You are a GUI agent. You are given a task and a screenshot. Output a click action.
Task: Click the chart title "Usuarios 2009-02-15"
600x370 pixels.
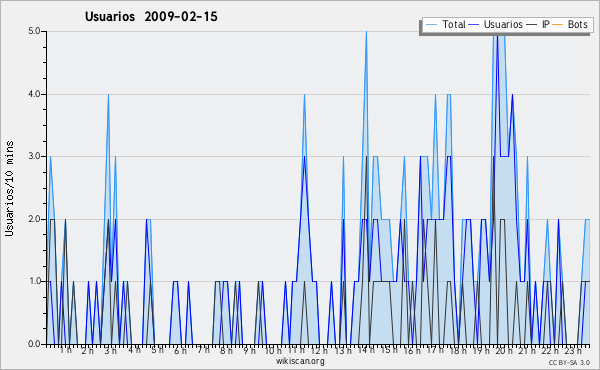click(151, 16)
